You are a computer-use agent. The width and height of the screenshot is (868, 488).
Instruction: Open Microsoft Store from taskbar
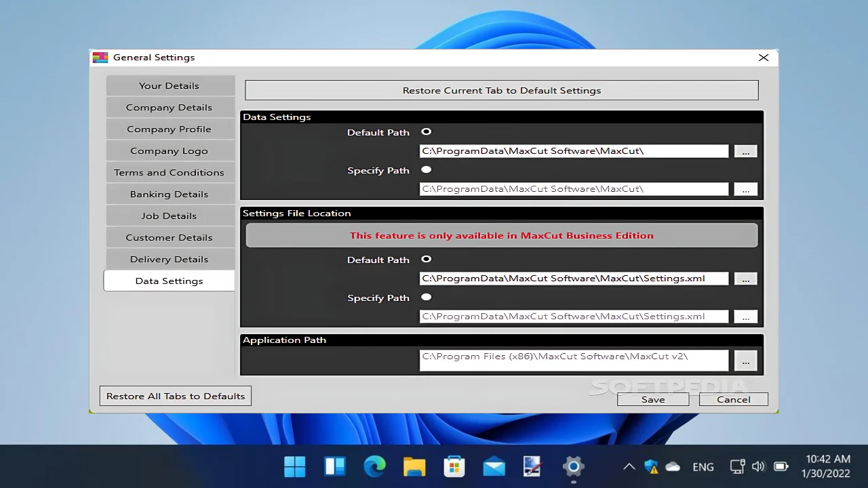[454, 466]
